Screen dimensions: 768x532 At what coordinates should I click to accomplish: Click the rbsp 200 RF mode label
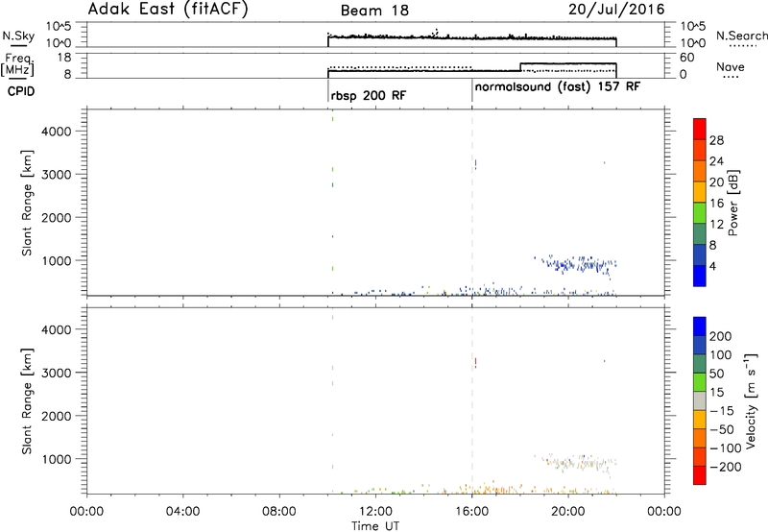click(369, 95)
